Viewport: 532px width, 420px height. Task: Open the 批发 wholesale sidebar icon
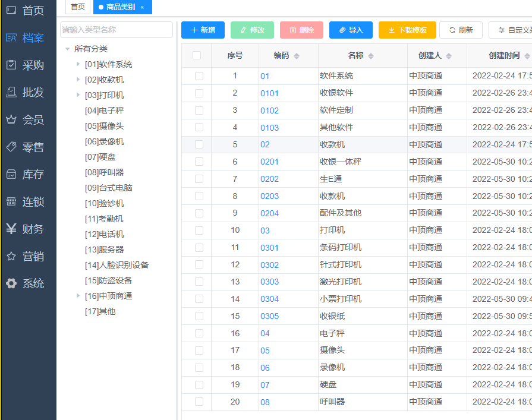[x=11, y=93]
